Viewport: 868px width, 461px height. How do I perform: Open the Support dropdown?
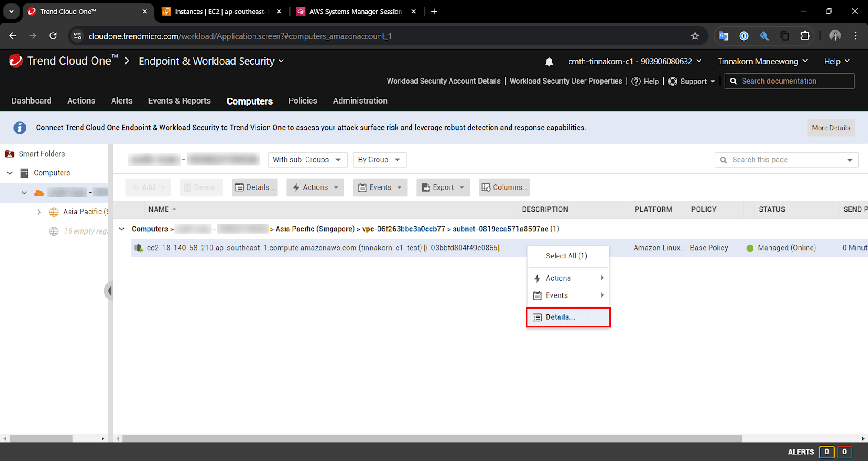coord(692,81)
